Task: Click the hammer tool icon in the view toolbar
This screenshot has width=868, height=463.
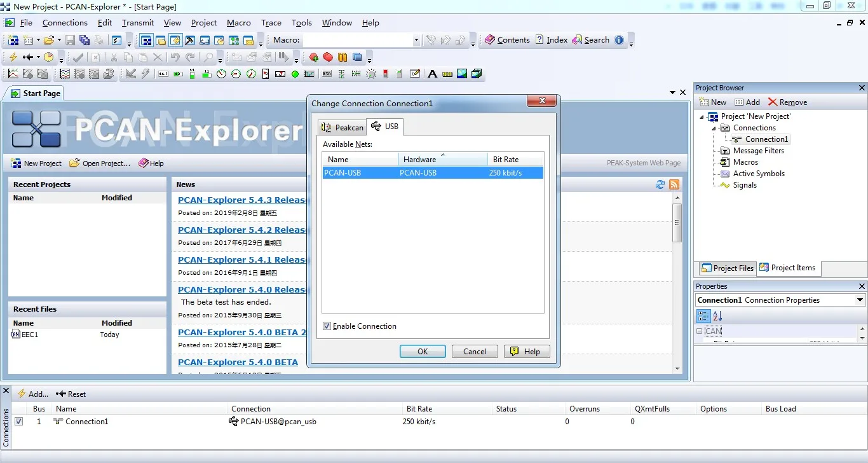Action: [x=190, y=40]
